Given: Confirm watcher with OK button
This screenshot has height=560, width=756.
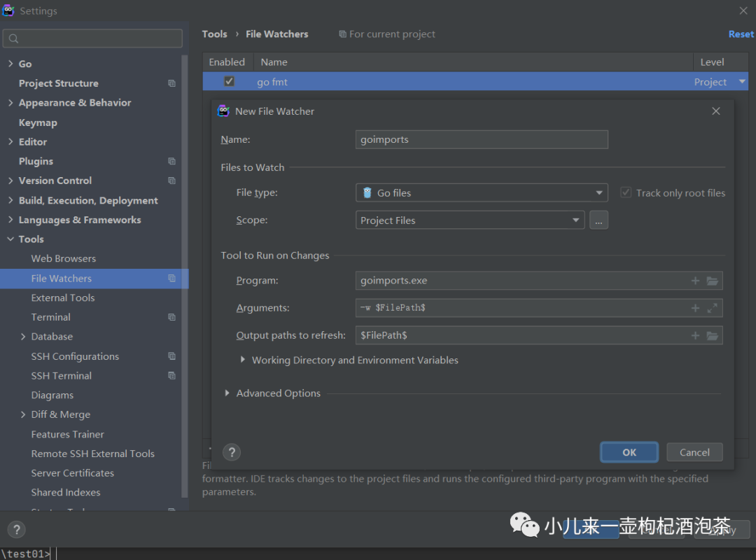Looking at the screenshot, I should pyautogui.click(x=629, y=452).
